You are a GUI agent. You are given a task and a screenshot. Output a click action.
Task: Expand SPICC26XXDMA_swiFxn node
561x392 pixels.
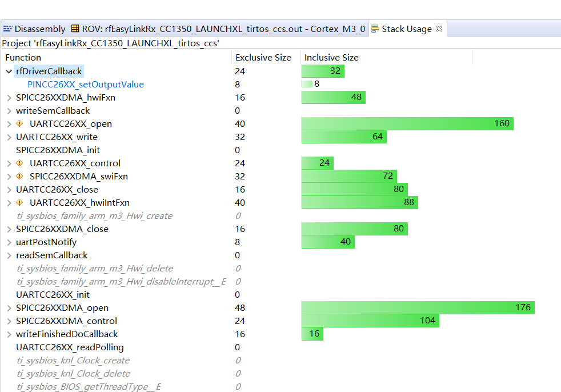(9, 177)
